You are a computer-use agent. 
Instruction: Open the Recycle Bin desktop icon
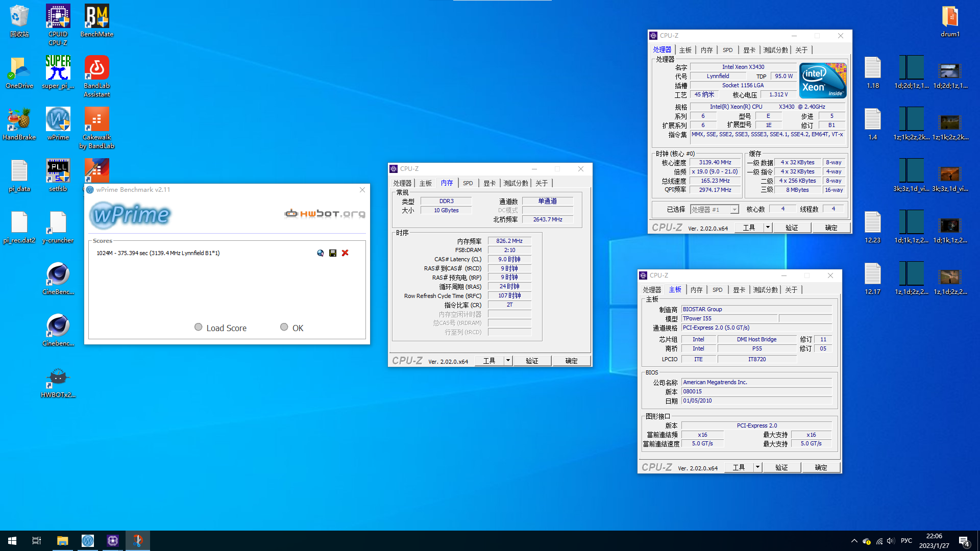19,21
